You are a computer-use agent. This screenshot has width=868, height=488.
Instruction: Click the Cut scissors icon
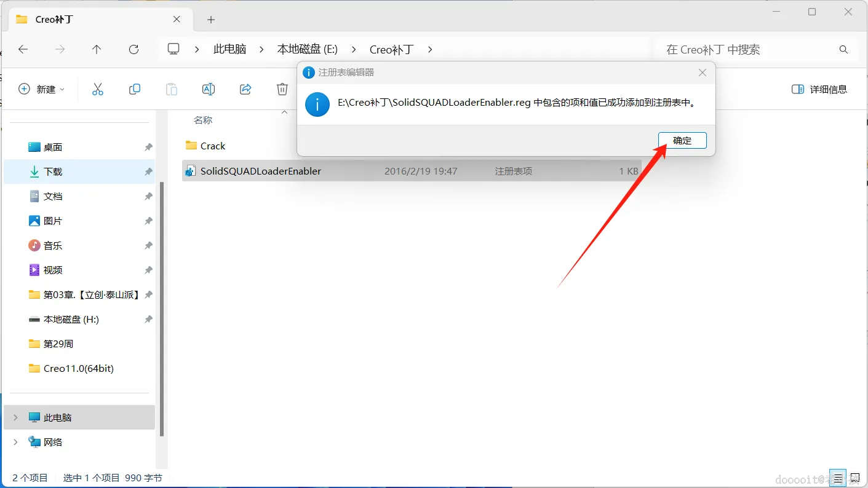tap(97, 89)
